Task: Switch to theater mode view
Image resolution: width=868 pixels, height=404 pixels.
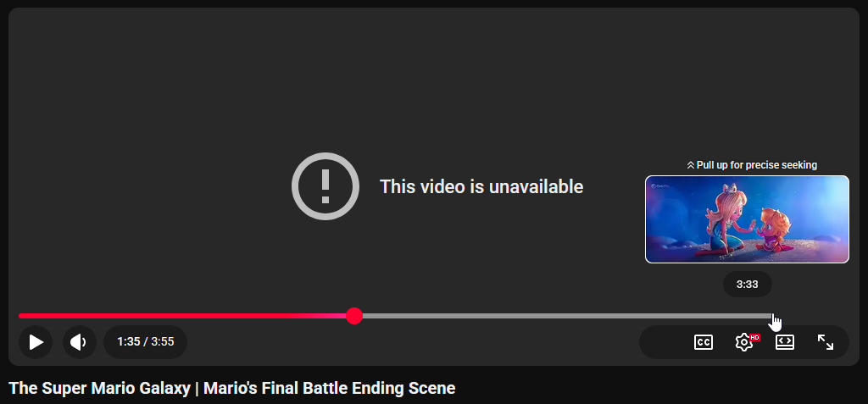Action: (x=784, y=342)
